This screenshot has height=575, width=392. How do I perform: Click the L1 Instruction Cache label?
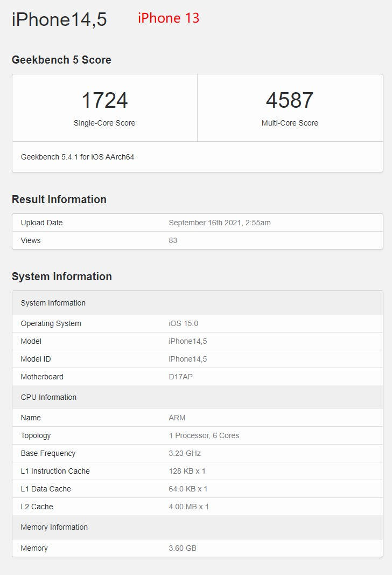pyautogui.click(x=55, y=471)
